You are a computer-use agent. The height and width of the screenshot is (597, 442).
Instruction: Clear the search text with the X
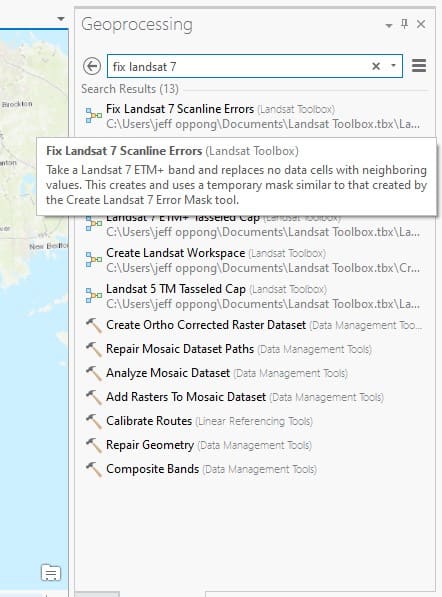pos(376,66)
